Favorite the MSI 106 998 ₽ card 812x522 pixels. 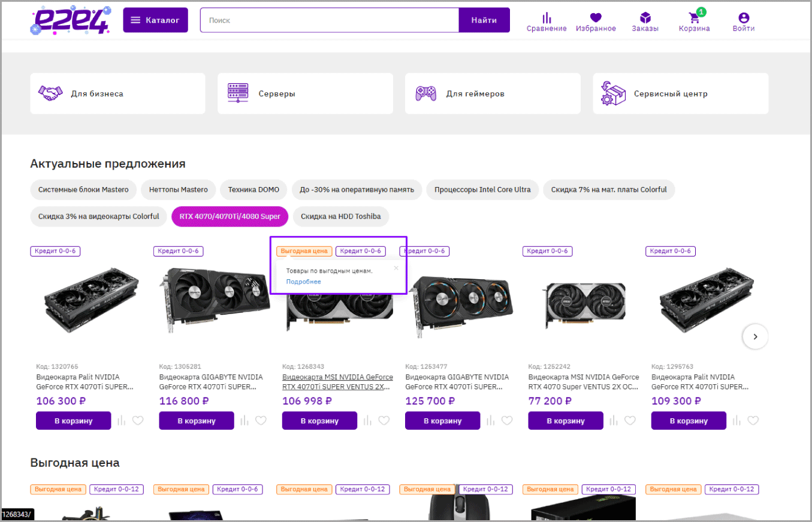coord(384,421)
